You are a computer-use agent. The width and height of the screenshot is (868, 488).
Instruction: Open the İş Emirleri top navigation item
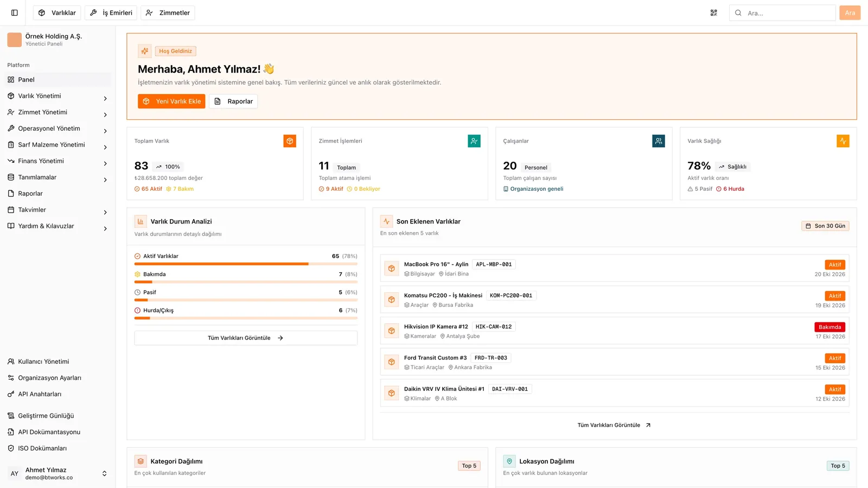(111, 12)
